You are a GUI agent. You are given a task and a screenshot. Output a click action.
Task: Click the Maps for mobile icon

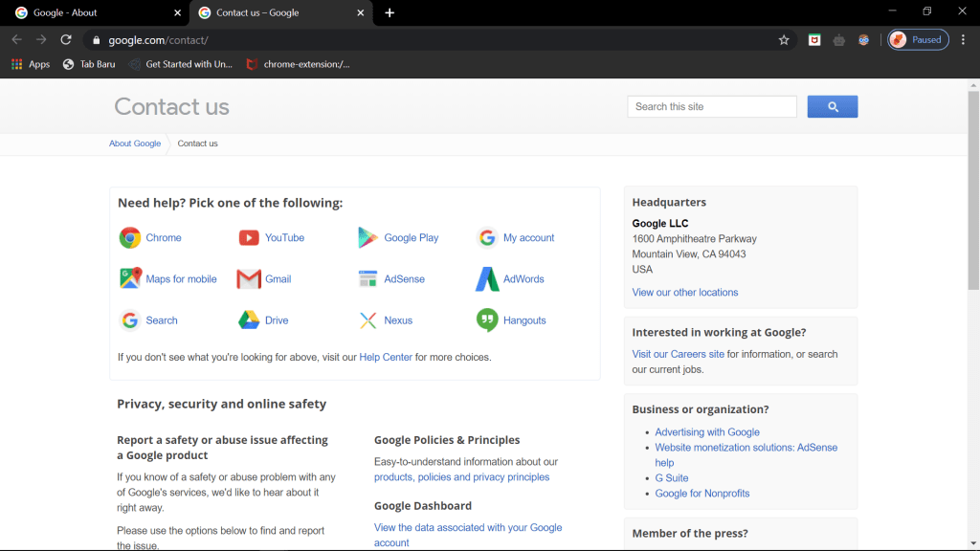tap(130, 279)
